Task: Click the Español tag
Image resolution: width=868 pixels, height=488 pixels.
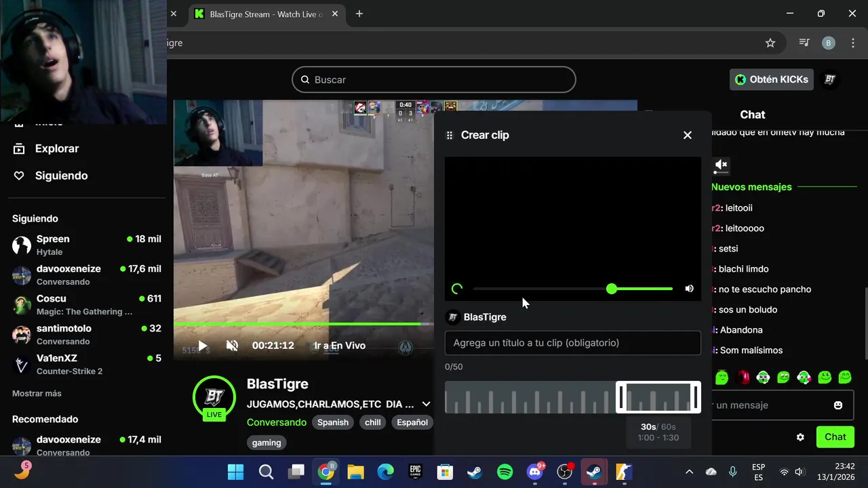Action: coord(412,422)
